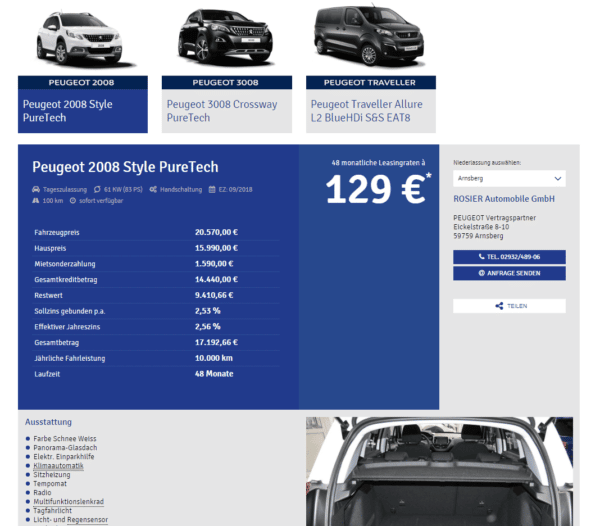
Task: Click the Sollzins gebunden p.a. label
Action: click(x=70, y=311)
